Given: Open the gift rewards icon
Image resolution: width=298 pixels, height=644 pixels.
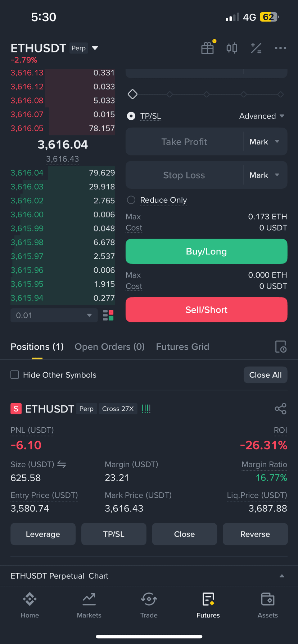Looking at the screenshot, I should 207,48.
